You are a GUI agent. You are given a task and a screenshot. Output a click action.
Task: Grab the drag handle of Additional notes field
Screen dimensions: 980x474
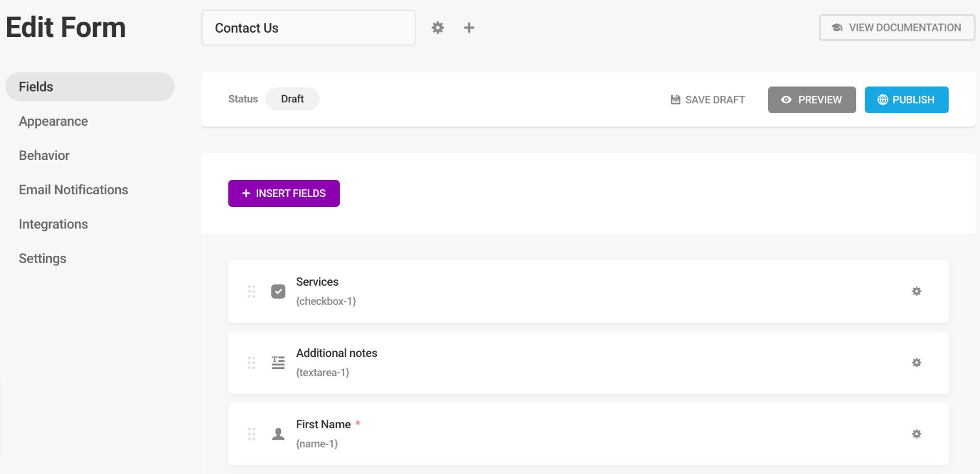tap(252, 362)
